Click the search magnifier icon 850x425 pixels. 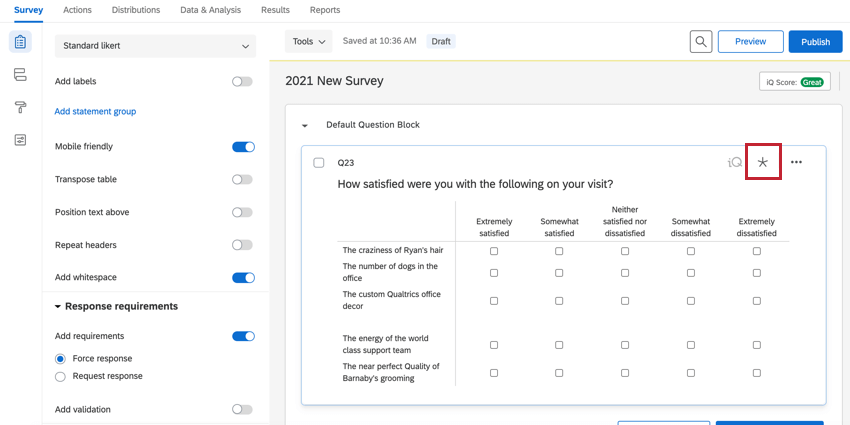coord(701,41)
